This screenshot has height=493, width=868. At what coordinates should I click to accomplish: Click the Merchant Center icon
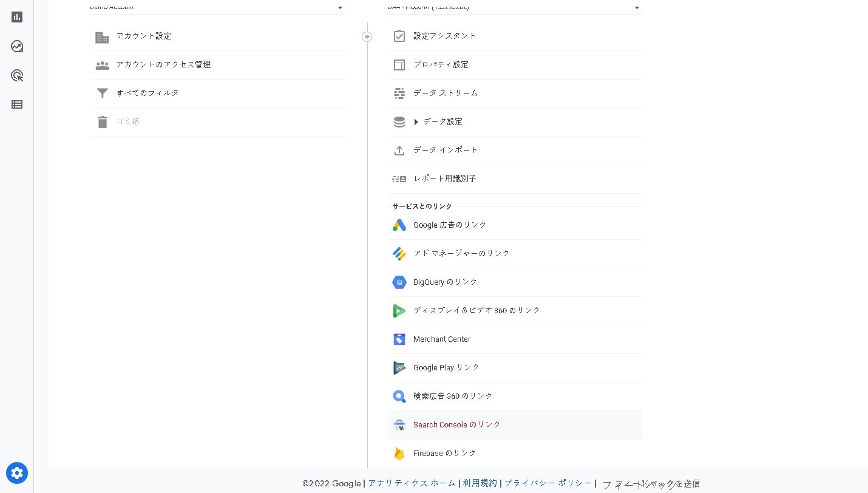[399, 339]
